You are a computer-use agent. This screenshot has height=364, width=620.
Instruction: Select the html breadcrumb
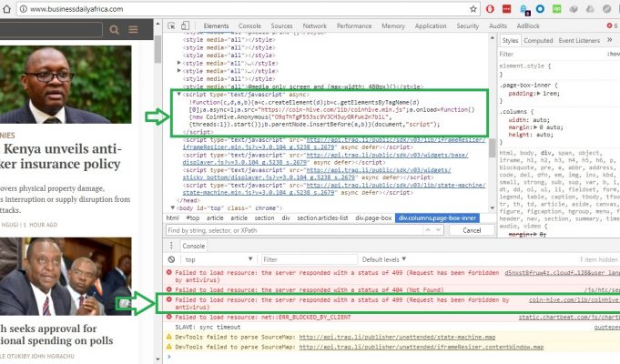(x=172, y=217)
